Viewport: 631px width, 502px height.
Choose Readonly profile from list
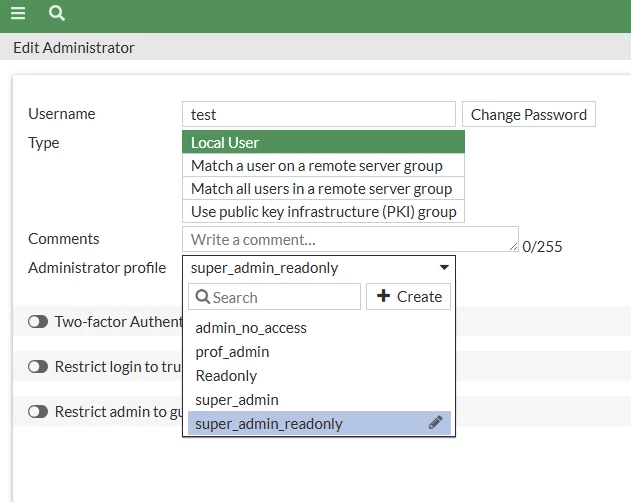(319, 376)
